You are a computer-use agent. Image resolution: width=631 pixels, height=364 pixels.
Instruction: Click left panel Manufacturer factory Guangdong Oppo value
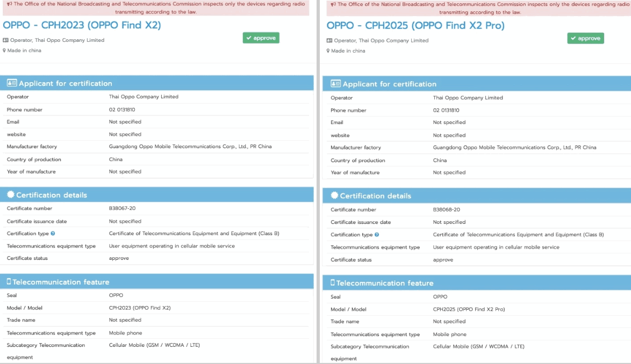(x=190, y=147)
